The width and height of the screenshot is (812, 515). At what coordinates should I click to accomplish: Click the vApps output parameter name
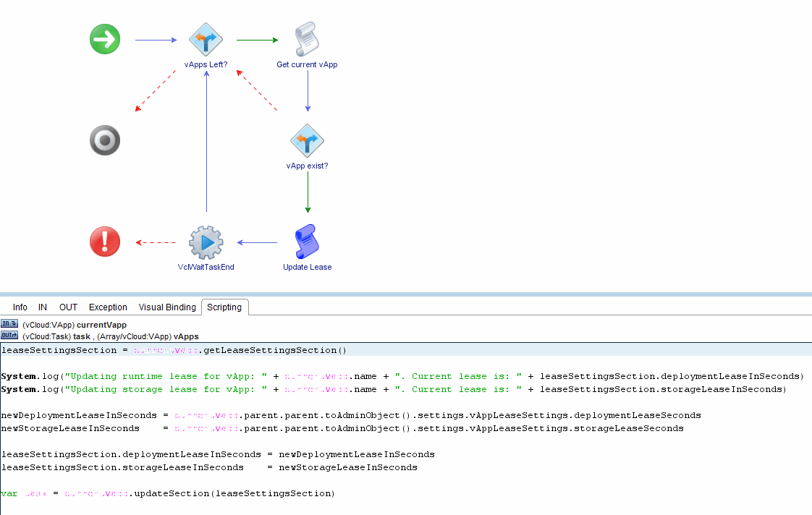pyautogui.click(x=186, y=336)
